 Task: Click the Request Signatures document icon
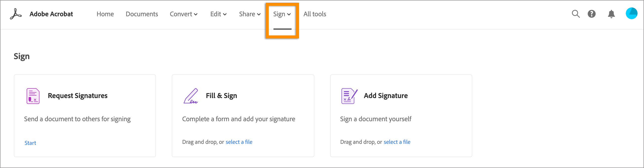[x=33, y=96]
